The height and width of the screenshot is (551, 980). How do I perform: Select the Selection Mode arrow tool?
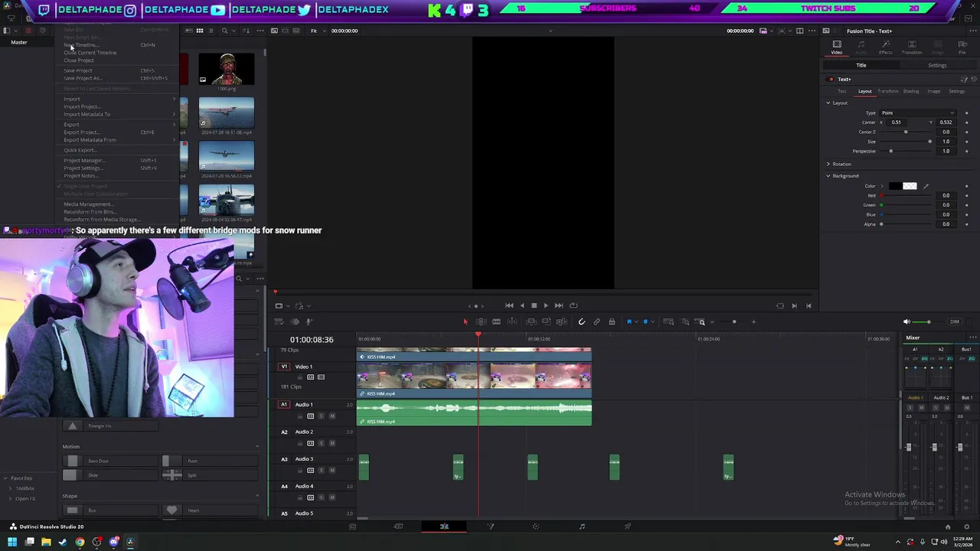click(465, 321)
